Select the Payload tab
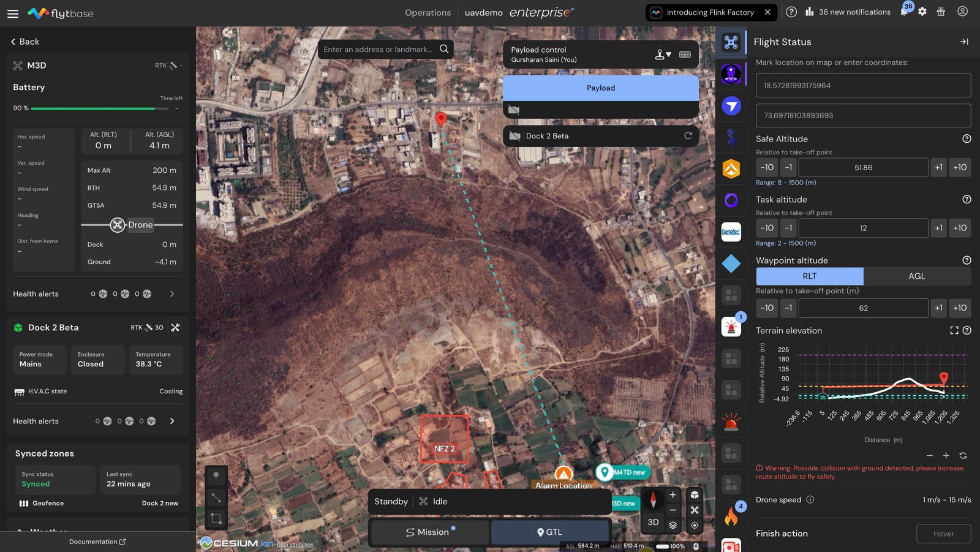 (x=600, y=88)
